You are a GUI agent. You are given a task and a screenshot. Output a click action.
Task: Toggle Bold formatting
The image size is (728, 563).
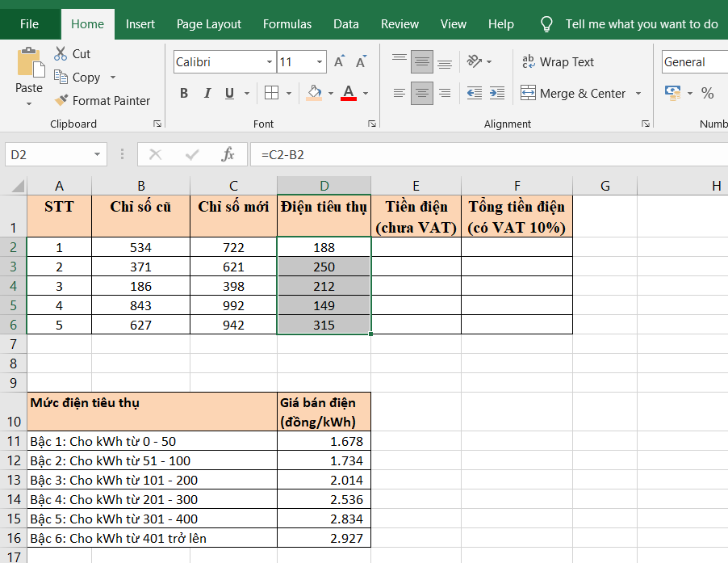click(x=184, y=94)
